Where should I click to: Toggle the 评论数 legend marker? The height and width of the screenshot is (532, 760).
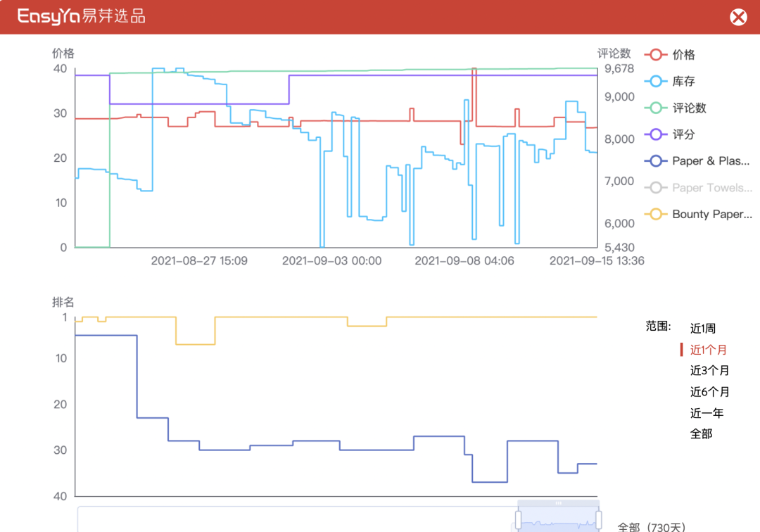[656, 108]
